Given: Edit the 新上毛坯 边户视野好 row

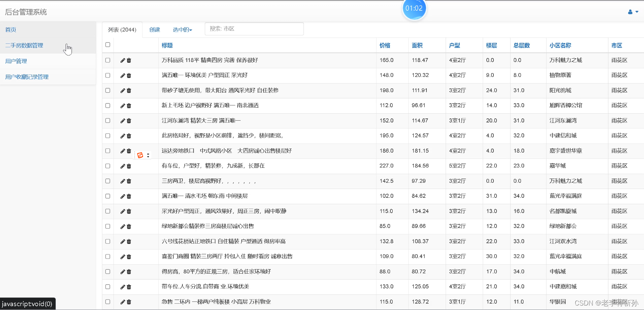Looking at the screenshot, I should click(123, 106).
